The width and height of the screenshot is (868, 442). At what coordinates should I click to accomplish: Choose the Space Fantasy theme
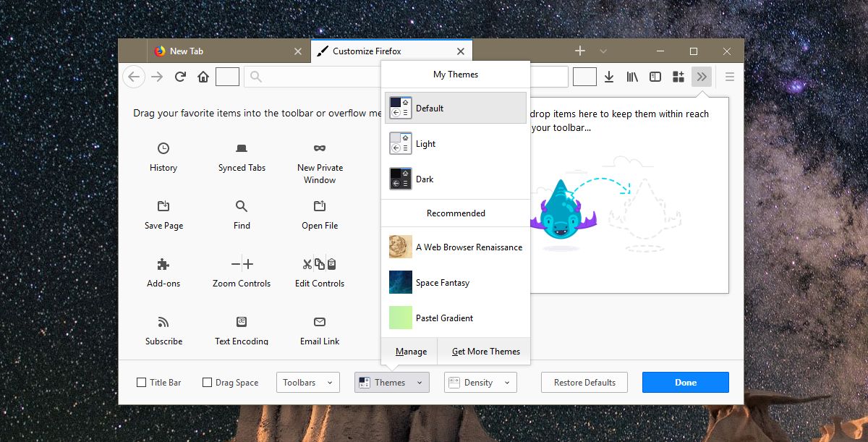click(x=456, y=282)
